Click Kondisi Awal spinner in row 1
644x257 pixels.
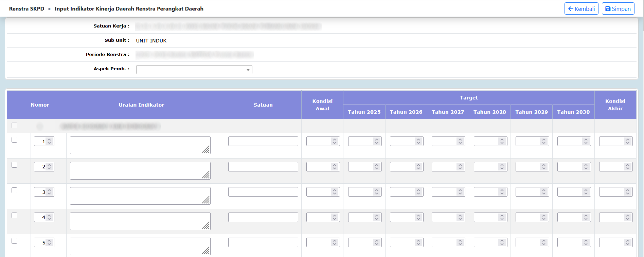point(323,141)
